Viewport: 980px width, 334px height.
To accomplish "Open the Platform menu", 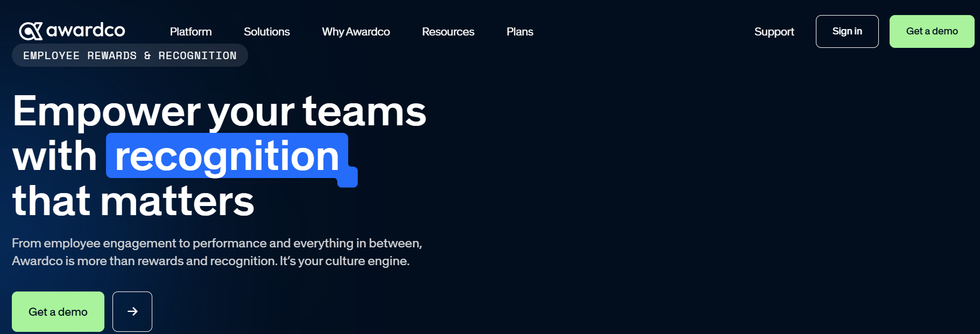I will click(x=191, y=32).
